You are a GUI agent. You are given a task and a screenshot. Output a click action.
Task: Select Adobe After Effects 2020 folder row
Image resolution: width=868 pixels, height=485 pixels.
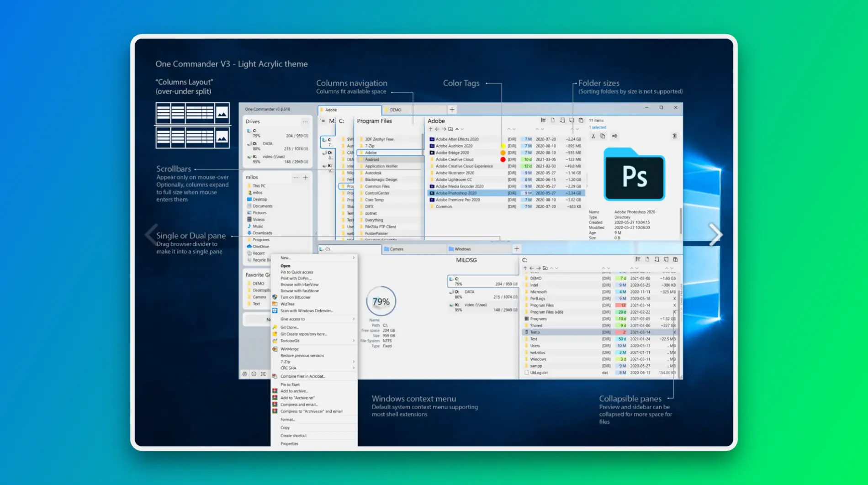click(505, 139)
